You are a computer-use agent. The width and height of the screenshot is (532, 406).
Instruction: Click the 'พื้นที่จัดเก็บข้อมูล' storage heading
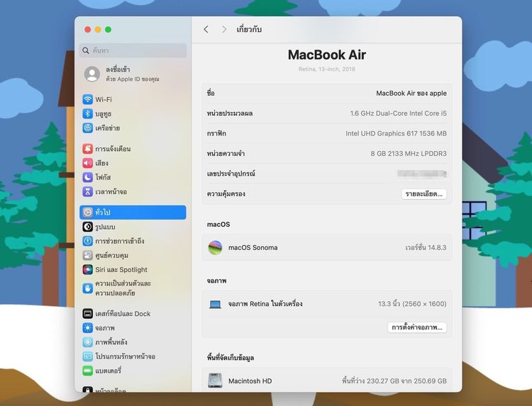click(x=231, y=358)
